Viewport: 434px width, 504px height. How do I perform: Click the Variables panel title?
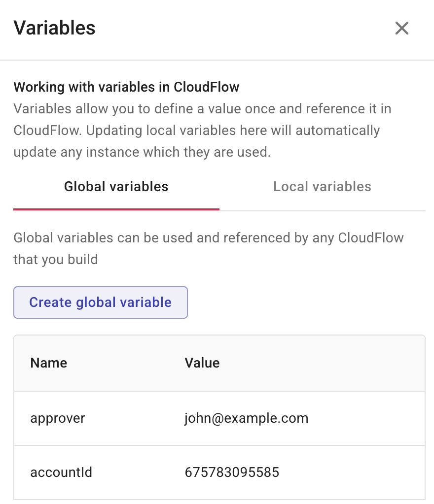pos(54,28)
